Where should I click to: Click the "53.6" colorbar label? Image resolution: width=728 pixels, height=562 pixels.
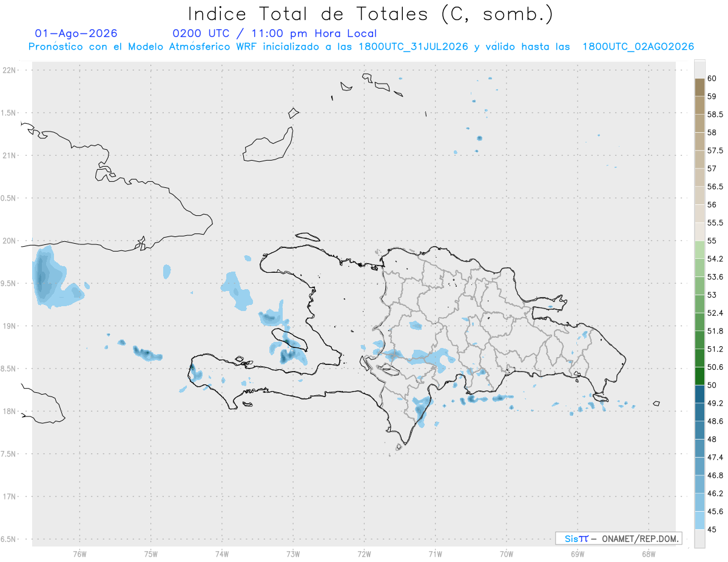point(715,277)
